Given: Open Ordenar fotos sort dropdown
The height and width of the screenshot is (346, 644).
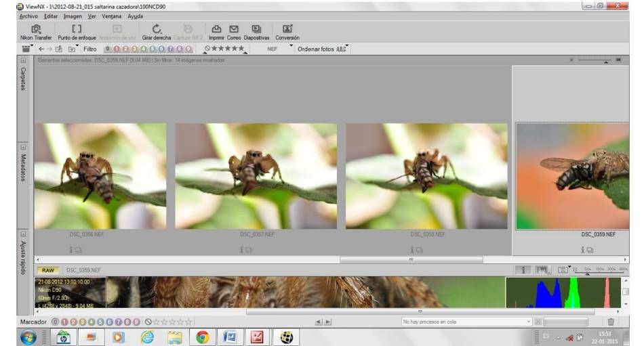Looking at the screenshot, I should (323, 49).
